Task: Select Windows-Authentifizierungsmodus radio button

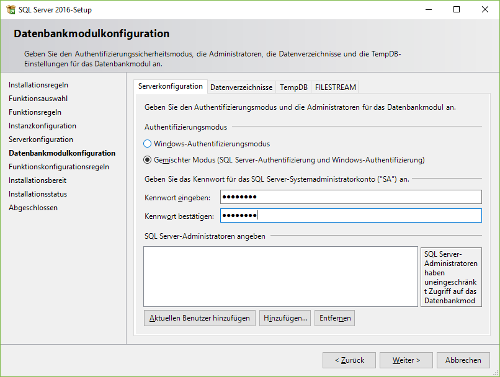Action: tap(147, 144)
